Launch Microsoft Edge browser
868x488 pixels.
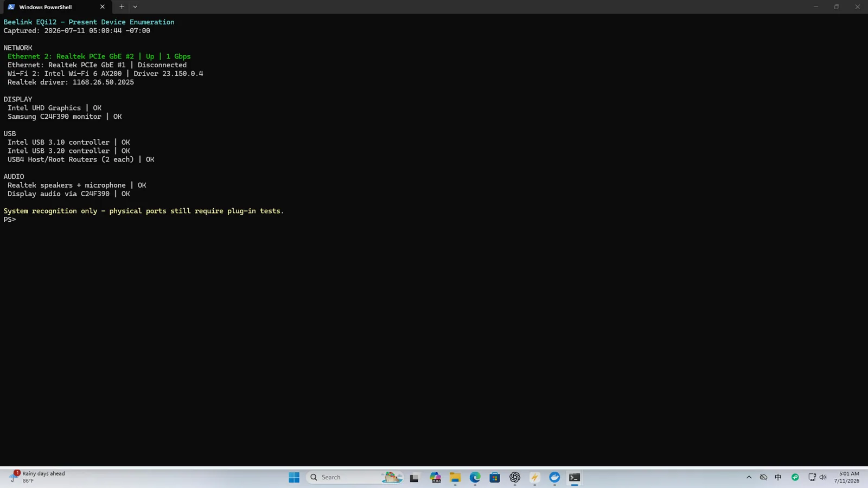pos(475,478)
